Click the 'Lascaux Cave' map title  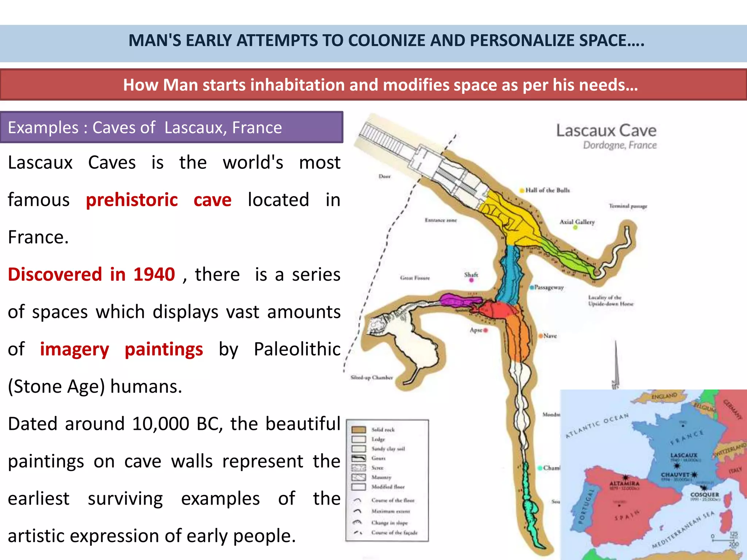[x=606, y=131]
